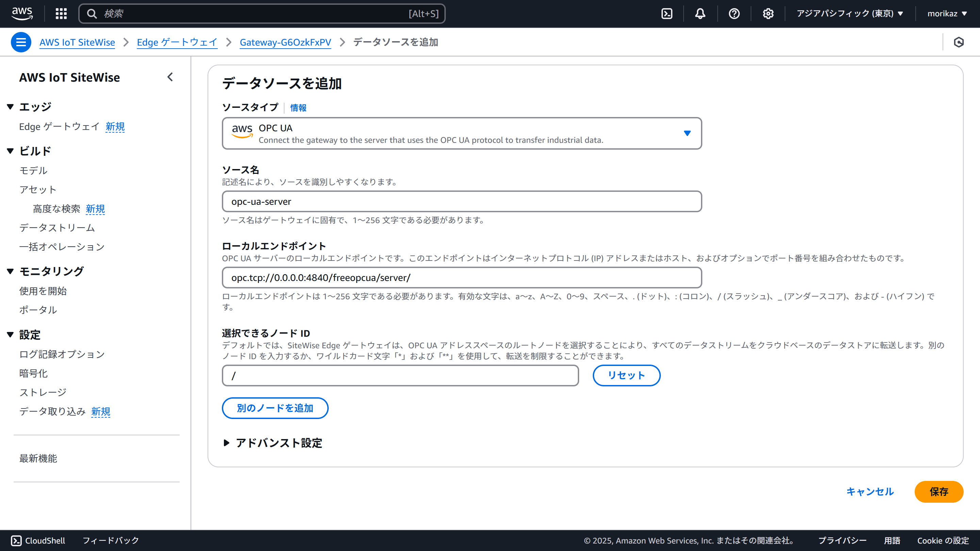Open the help question mark icon
Image resolution: width=980 pixels, height=551 pixels.
pyautogui.click(x=734, y=14)
